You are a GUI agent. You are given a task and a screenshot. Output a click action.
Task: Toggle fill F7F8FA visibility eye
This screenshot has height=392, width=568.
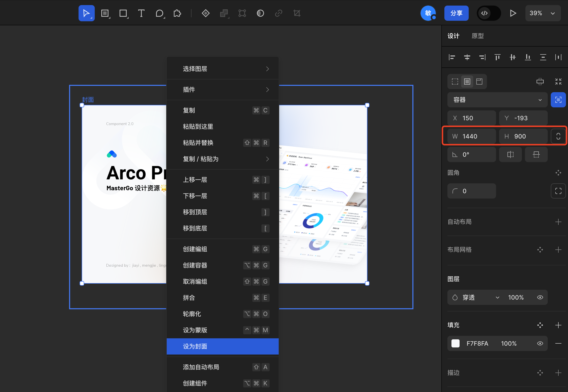click(540, 343)
